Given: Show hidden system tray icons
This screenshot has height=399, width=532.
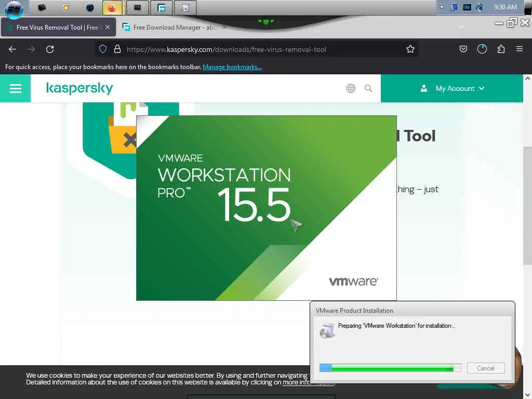Looking at the screenshot, I should click(442, 7).
